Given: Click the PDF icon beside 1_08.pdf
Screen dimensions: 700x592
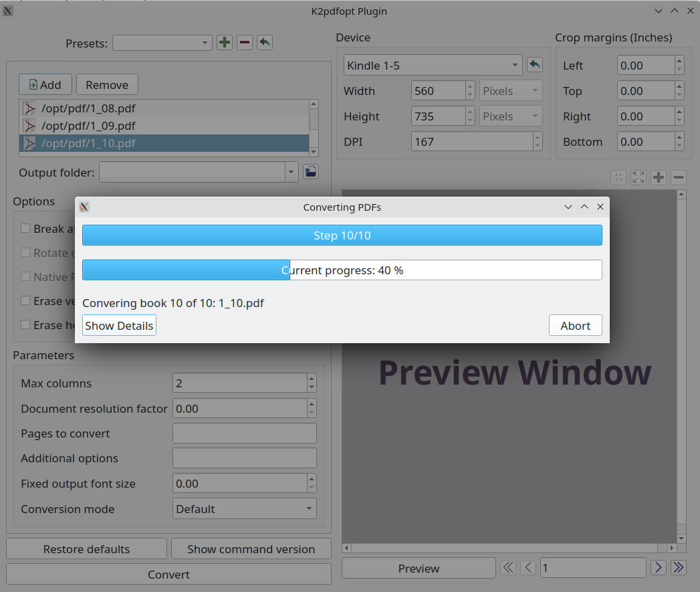Looking at the screenshot, I should click(30, 108).
